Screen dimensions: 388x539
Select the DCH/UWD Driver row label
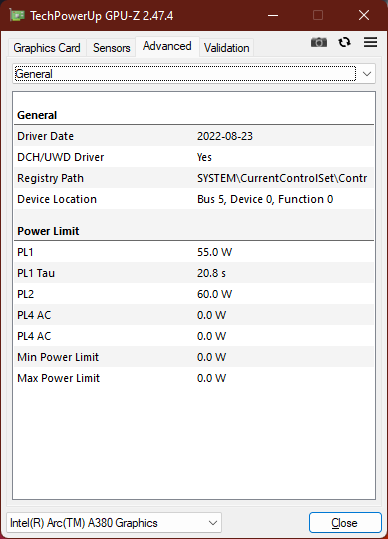click(x=60, y=157)
